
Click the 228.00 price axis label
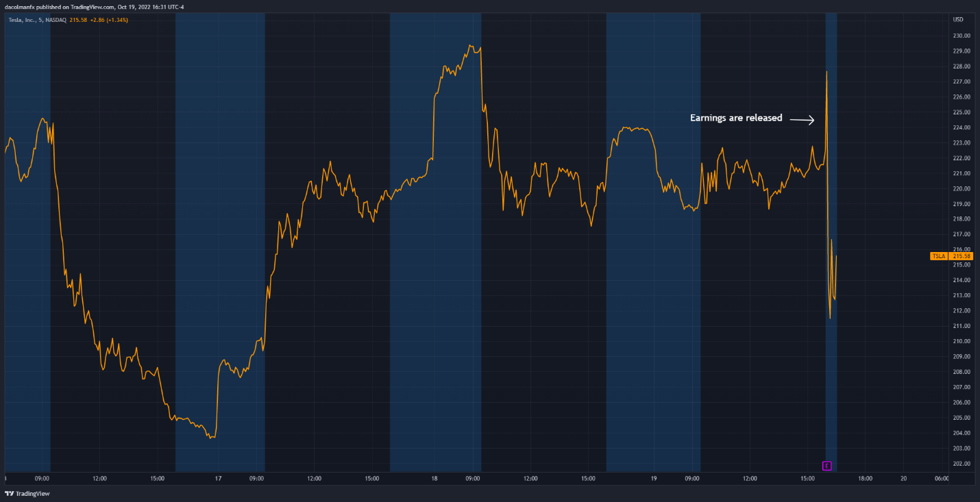click(961, 66)
